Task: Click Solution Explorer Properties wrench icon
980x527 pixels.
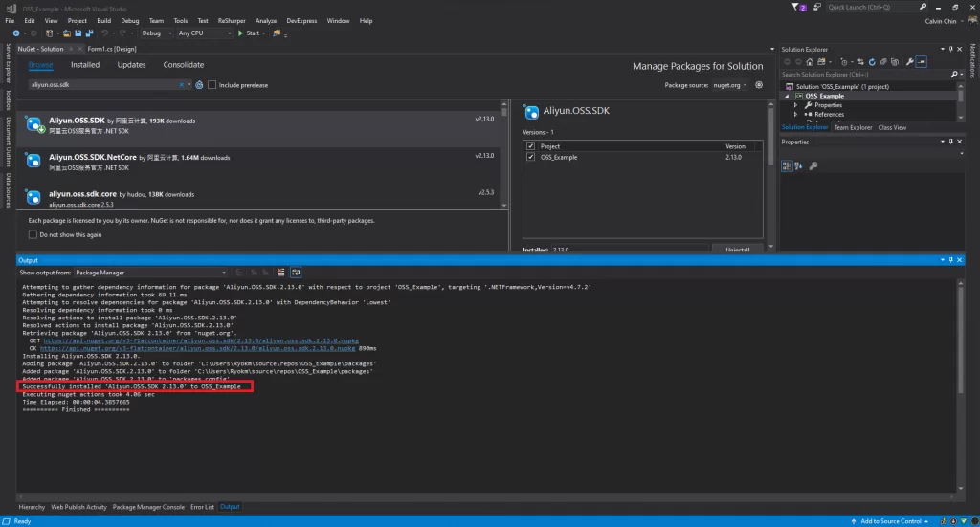Action: [x=910, y=62]
